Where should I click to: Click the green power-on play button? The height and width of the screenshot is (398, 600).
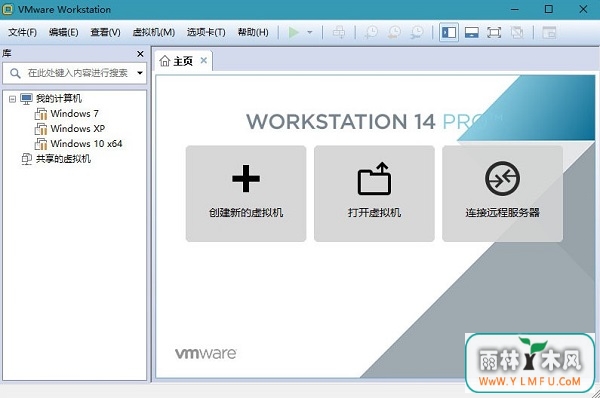click(293, 33)
